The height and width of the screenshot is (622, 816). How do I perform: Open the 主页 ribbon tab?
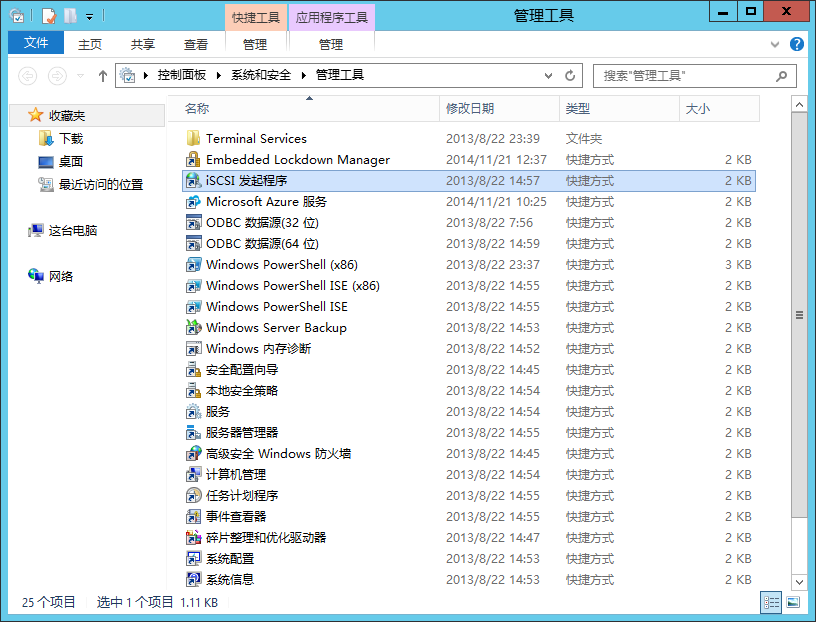coord(90,44)
